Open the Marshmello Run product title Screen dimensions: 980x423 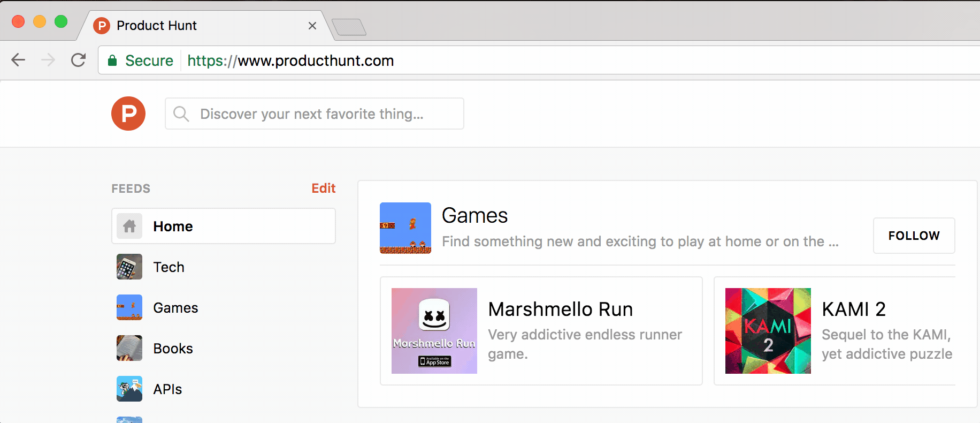click(x=561, y=309)
